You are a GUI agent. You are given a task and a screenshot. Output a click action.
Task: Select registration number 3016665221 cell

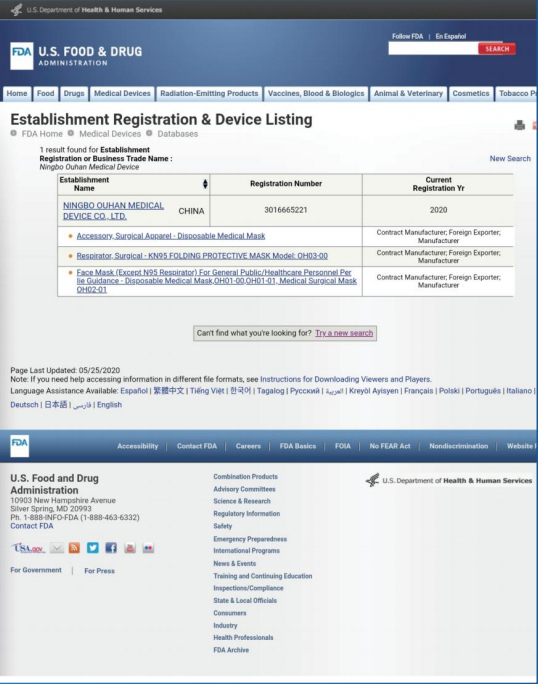(286, 210)
